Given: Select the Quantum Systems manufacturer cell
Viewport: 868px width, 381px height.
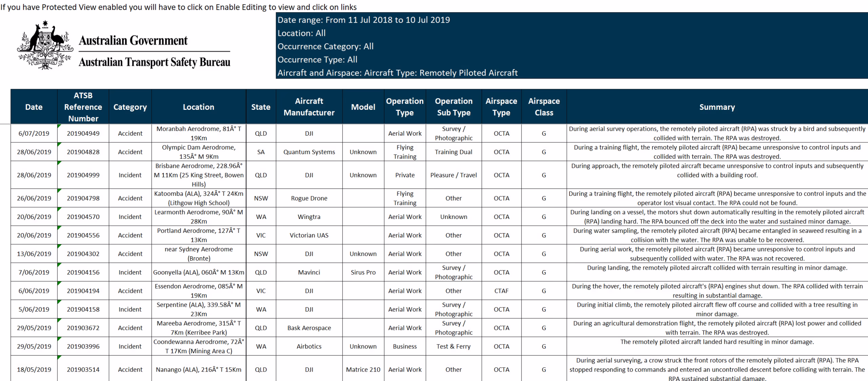Looking at the screenshot, I should (309, 152).
